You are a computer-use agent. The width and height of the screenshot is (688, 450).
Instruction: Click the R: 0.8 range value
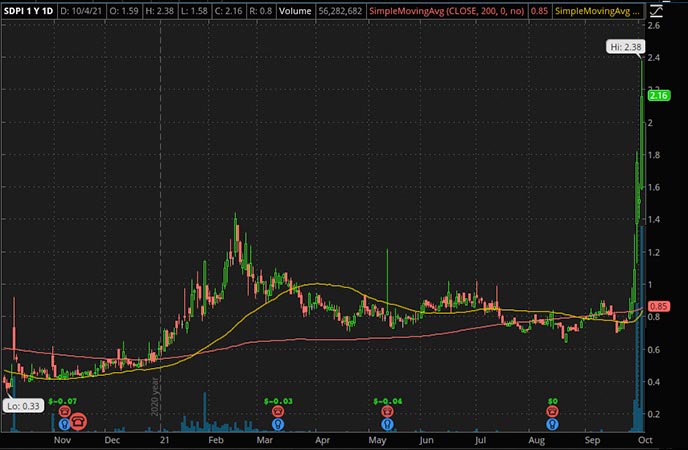261,11
